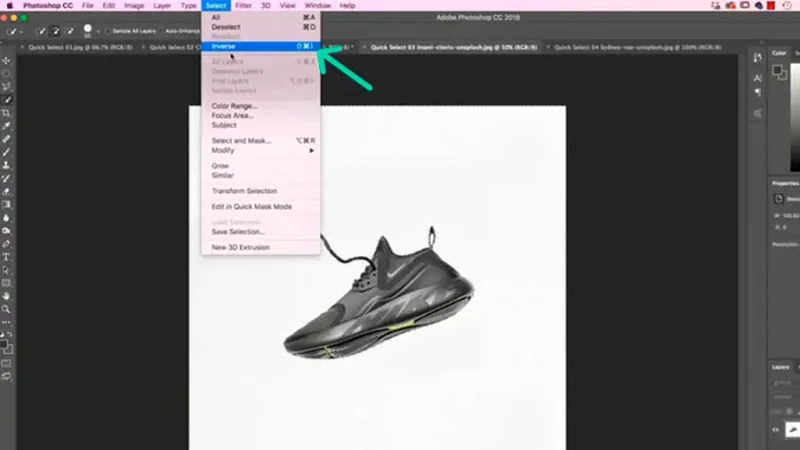Choose Inverse from the Select menu
800x450 pixels.
(x=261, y=46)
